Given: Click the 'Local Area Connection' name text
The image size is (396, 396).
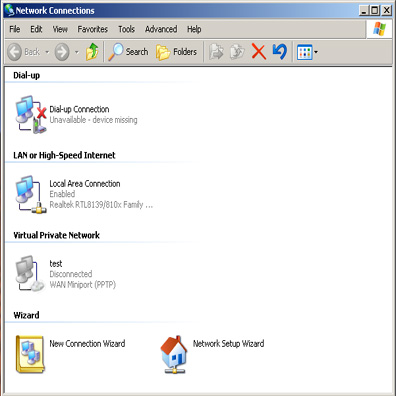Looking at the screenshot, I should (x=85, y=184).
